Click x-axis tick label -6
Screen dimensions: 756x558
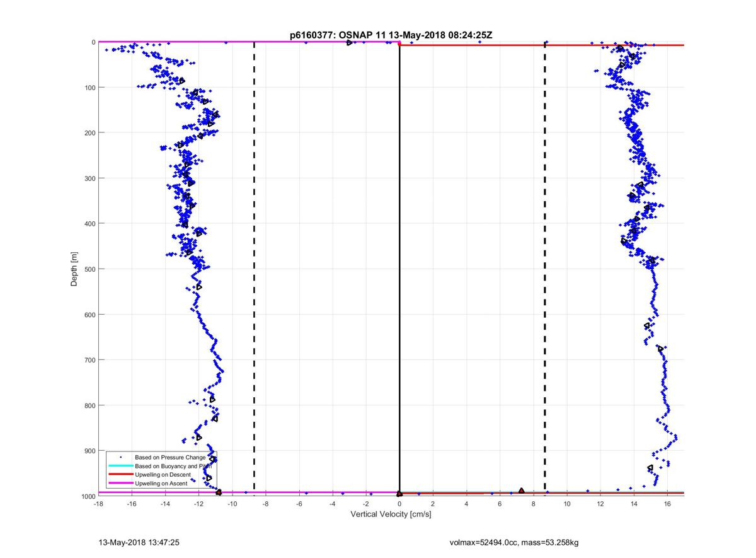point(299,504)
